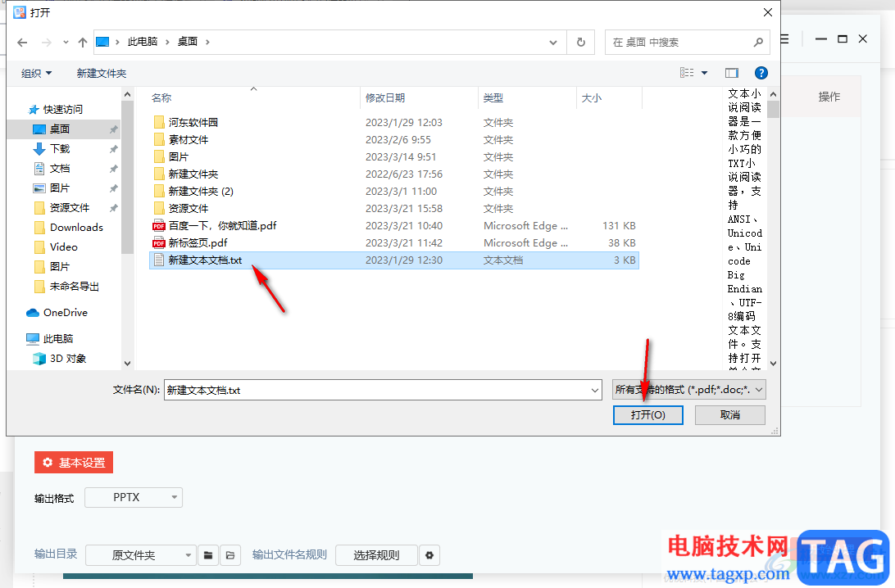The width and height of the screenshot is (895, 588).
Task: Click the folder icon of 资源文件 in file list
Action: click(x=159, y=208)
